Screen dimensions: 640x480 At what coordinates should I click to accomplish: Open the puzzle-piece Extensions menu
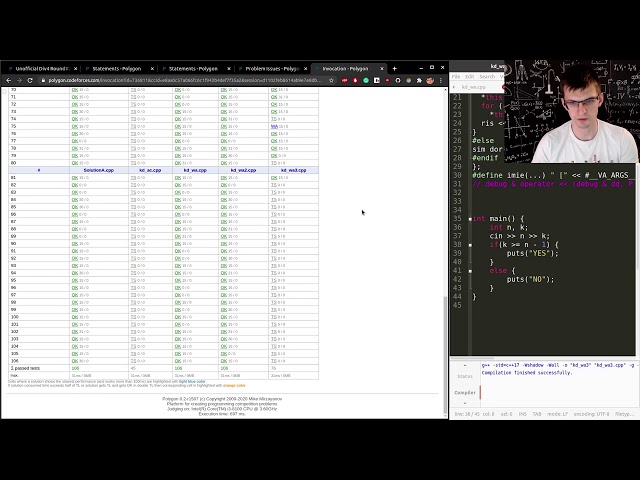tap(419, 80)
